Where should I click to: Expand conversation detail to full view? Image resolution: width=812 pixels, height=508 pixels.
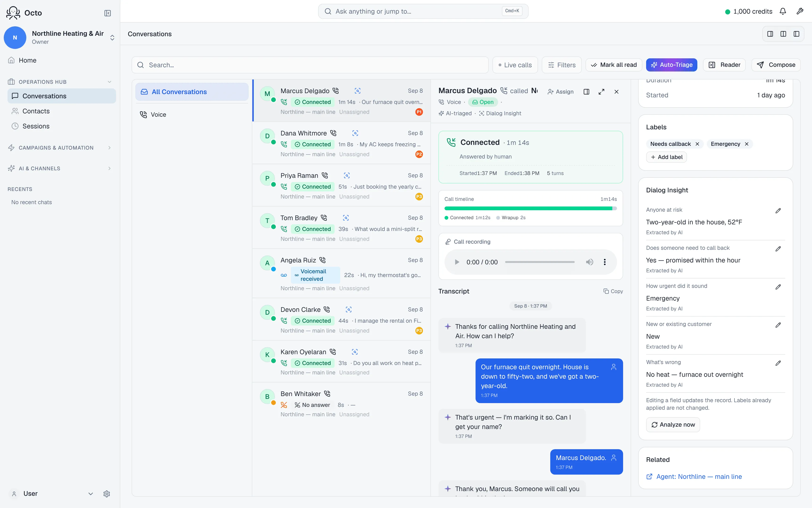(x=601, y=92)
